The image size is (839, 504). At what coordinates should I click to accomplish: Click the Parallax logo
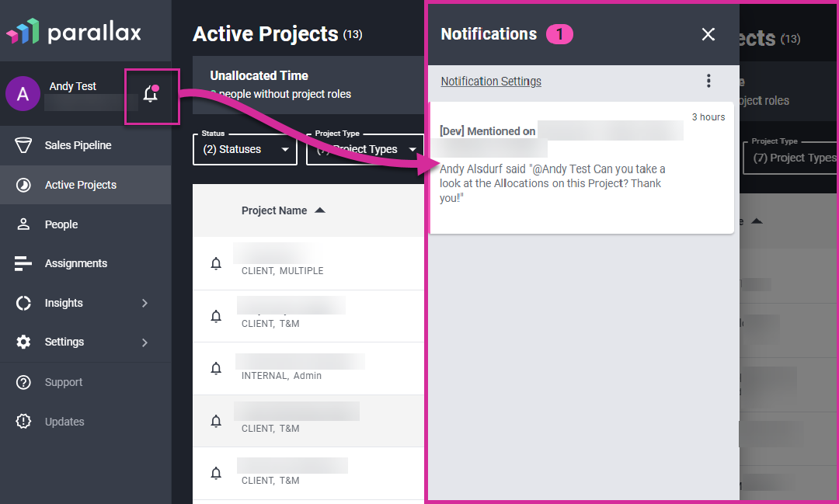tap(75, 33)
